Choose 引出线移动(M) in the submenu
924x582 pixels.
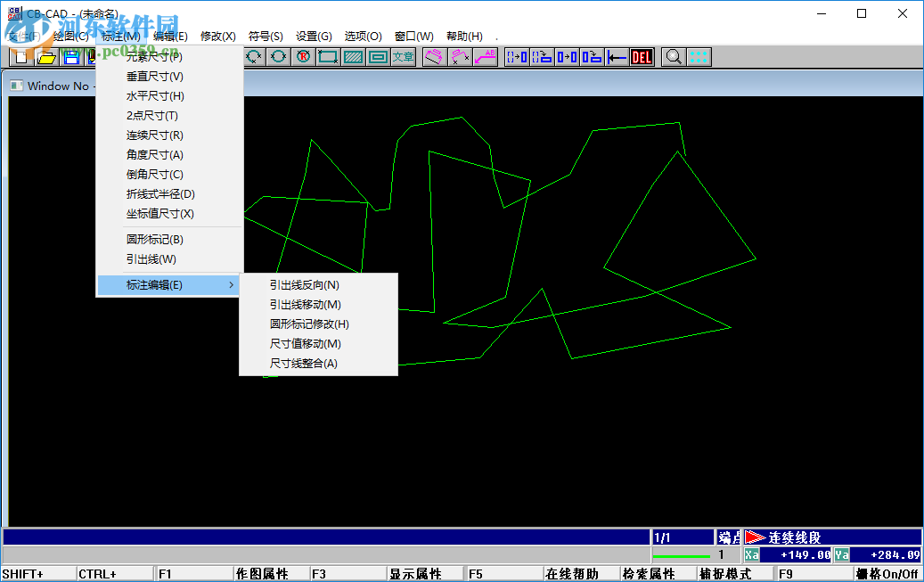(304, 304)
